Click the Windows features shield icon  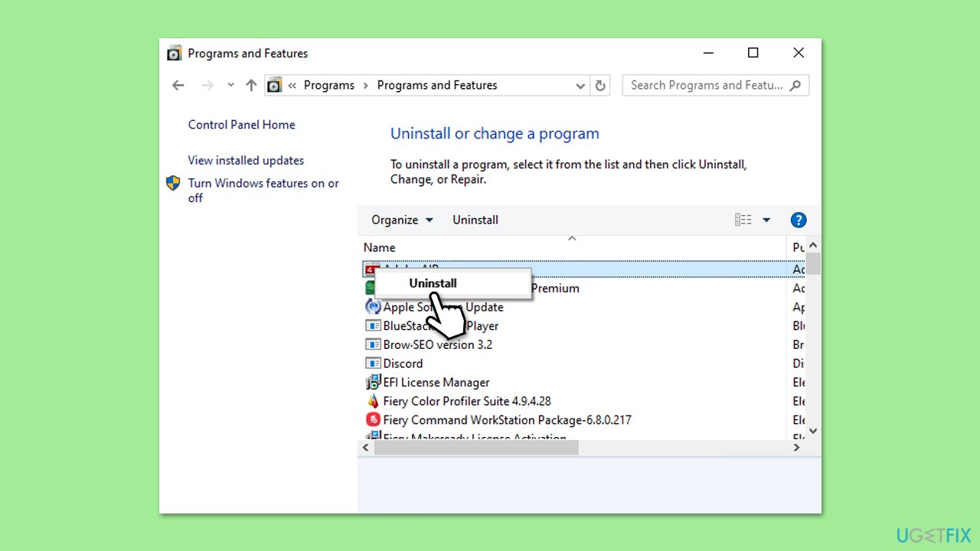[173, 183]
